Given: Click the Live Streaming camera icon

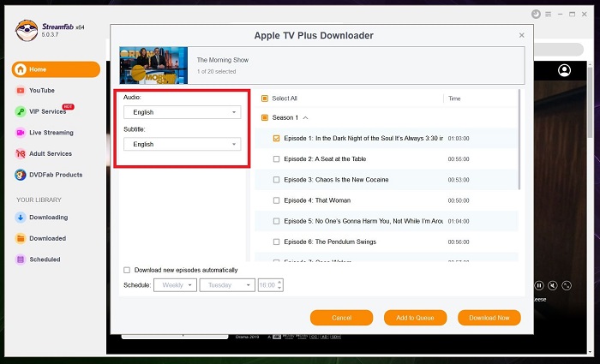Looking at the screenshot, I should coord(20,133).
